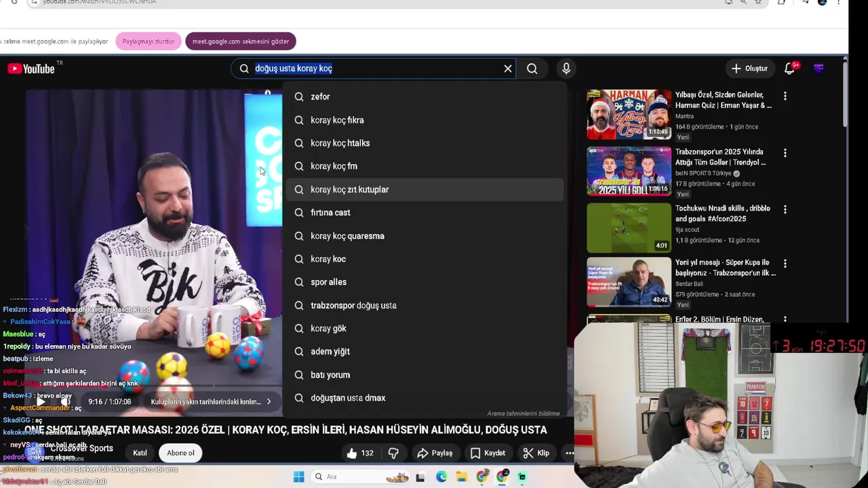Choose suggestion 'koray koç fm'
This screenshot has width=868, height=488.
(425, 166)
